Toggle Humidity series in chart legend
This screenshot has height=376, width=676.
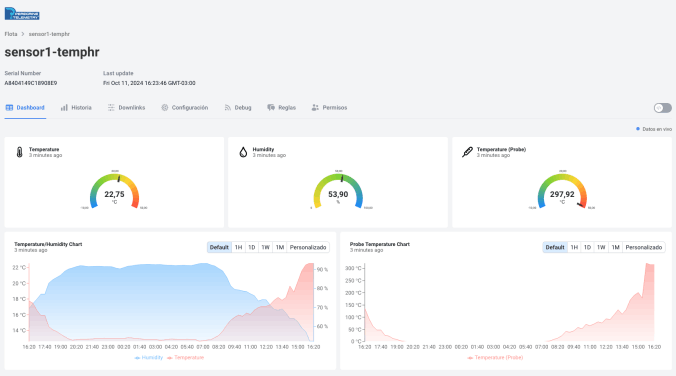(149, 357)
